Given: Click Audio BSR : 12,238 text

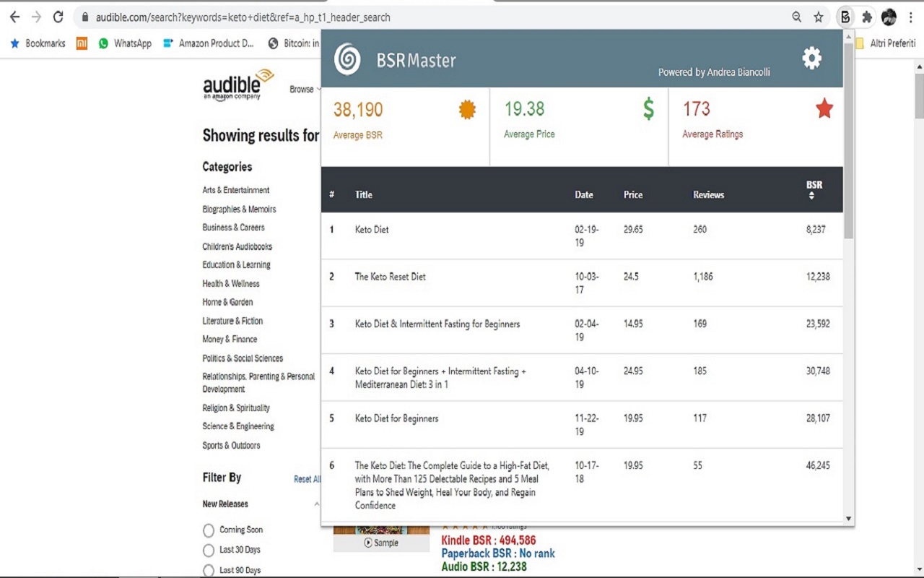Looking at the screenshot, I should 484,567.
